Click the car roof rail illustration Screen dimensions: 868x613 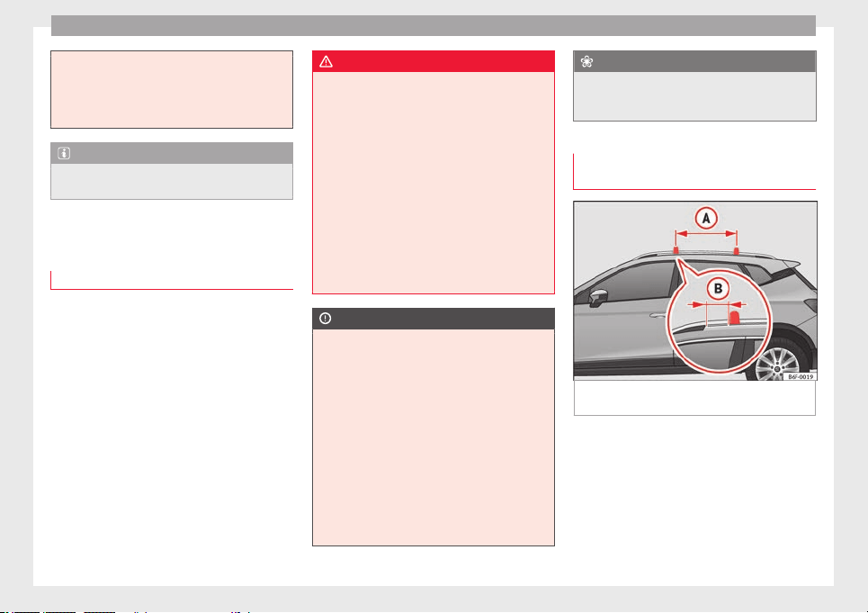click(695, 291)
